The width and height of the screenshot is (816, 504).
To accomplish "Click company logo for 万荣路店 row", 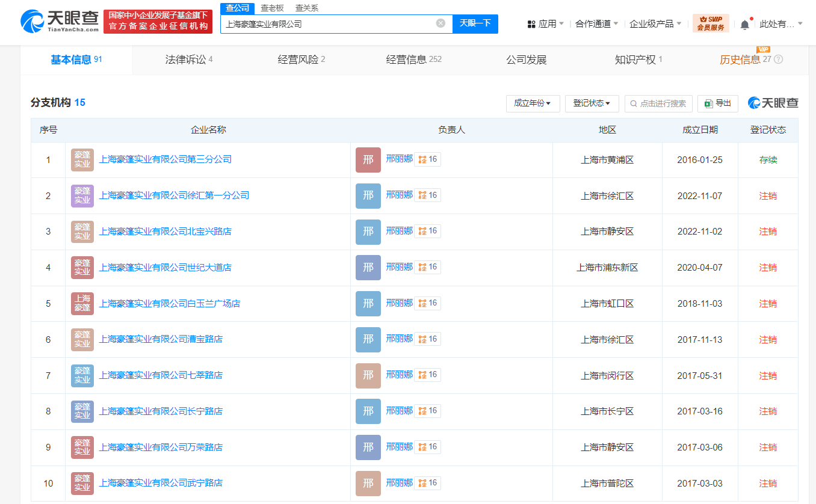I will pyautogui.click(x=82, y=447).
